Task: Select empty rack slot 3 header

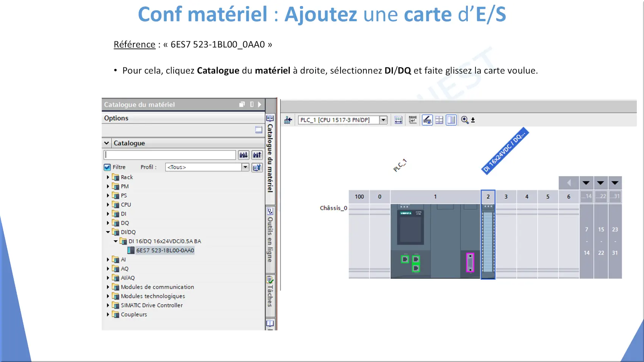Action: pyautogui.click(x=506, y=197)
